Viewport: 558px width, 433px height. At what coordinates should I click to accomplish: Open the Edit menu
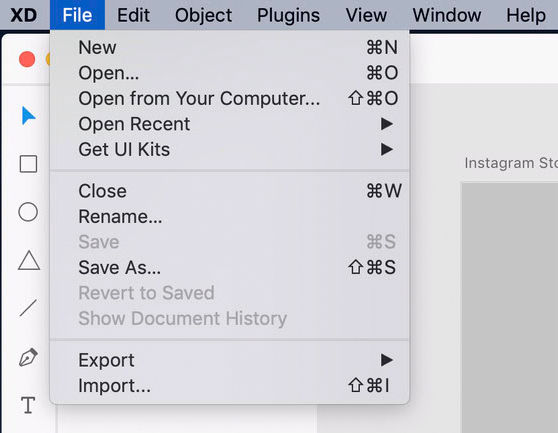click(x=133, y=15)
